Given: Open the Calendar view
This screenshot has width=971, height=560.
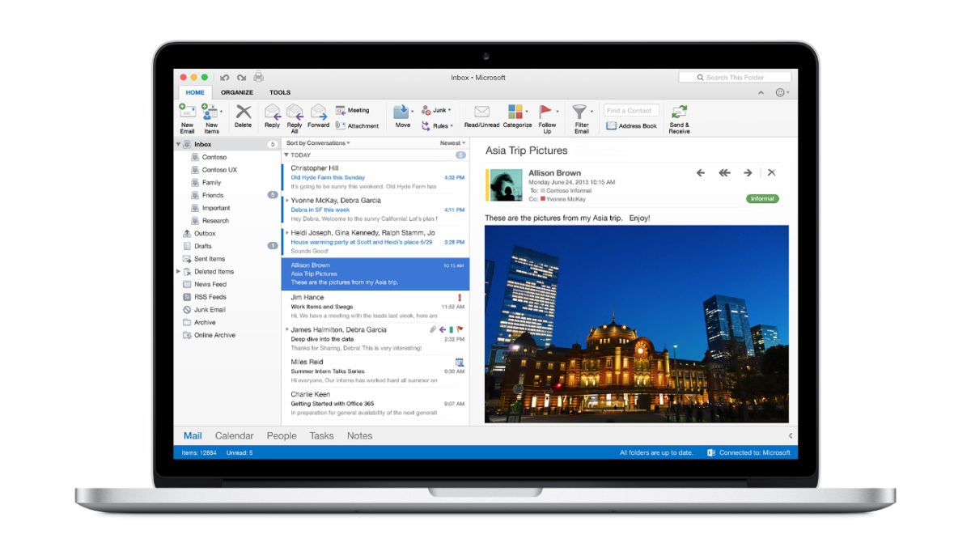Looking at the screenshot, I should click(x=234, y=435).
